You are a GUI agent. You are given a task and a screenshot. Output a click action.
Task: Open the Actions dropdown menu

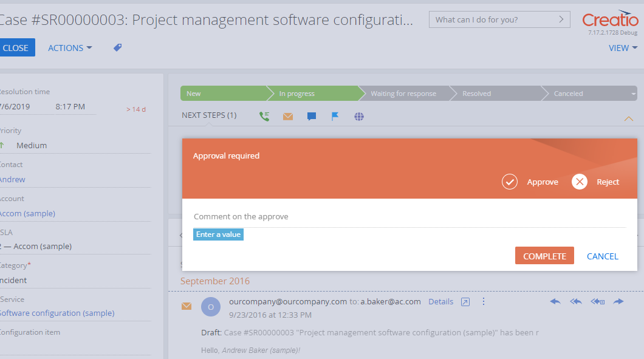tap(70, 48)
